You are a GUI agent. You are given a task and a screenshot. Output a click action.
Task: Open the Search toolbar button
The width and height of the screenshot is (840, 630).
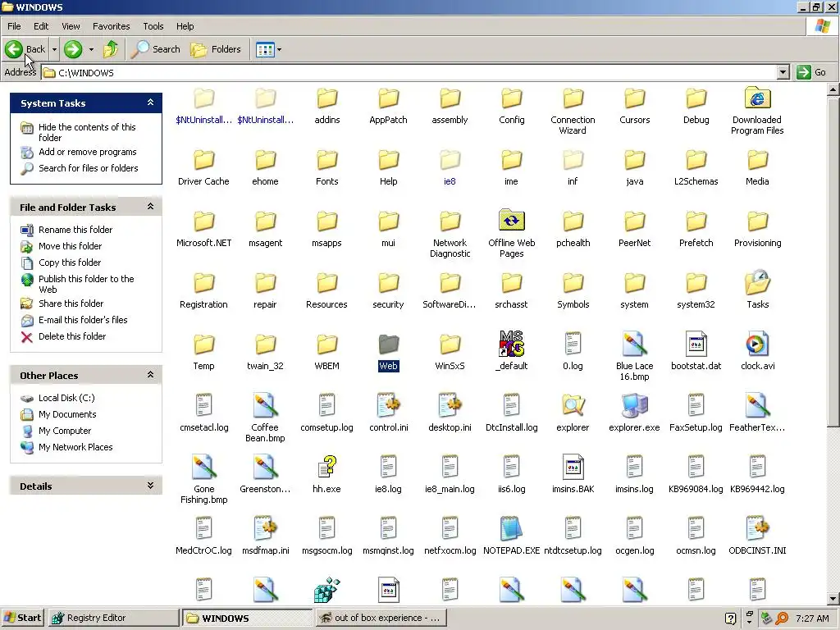pyautogui.click(x=156, y=49)
